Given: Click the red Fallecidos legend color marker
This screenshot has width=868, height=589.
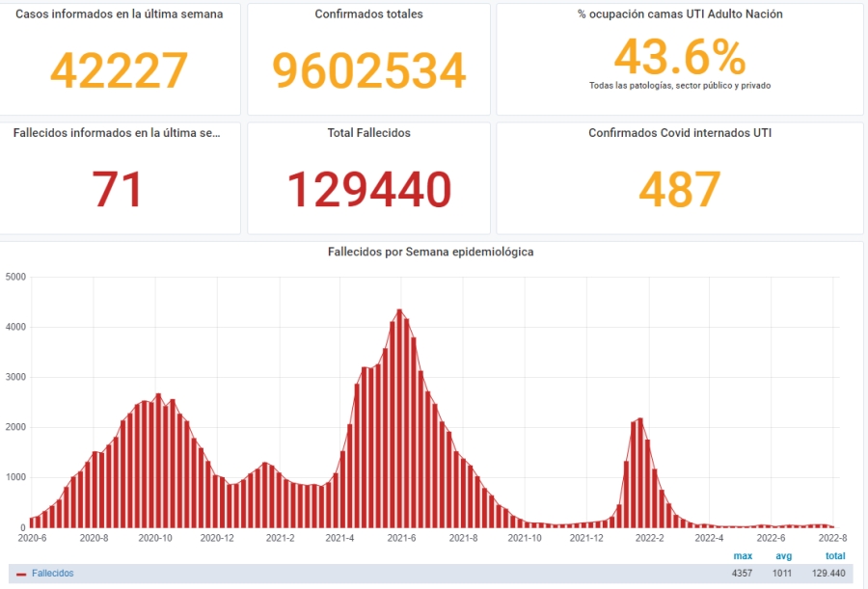Looking at the screenshot, I should tap(21, 574).
